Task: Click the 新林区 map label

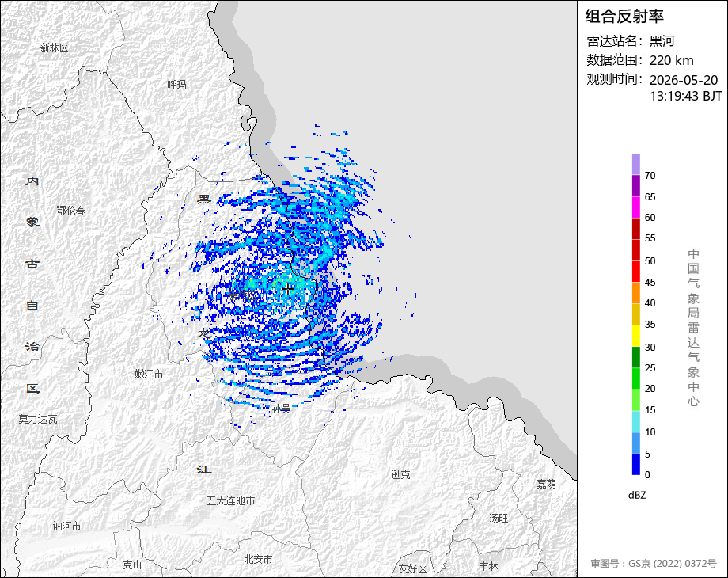Action: (55, 48)
